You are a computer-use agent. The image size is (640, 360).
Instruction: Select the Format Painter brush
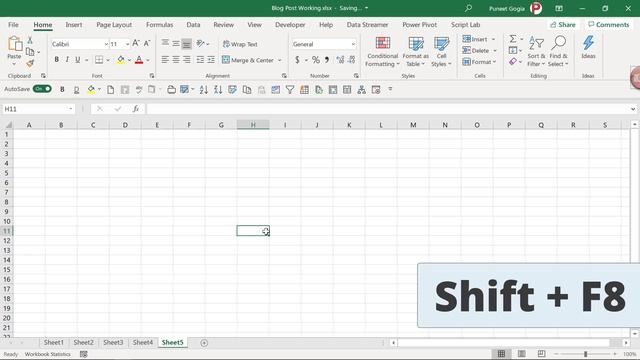point(30,63)
